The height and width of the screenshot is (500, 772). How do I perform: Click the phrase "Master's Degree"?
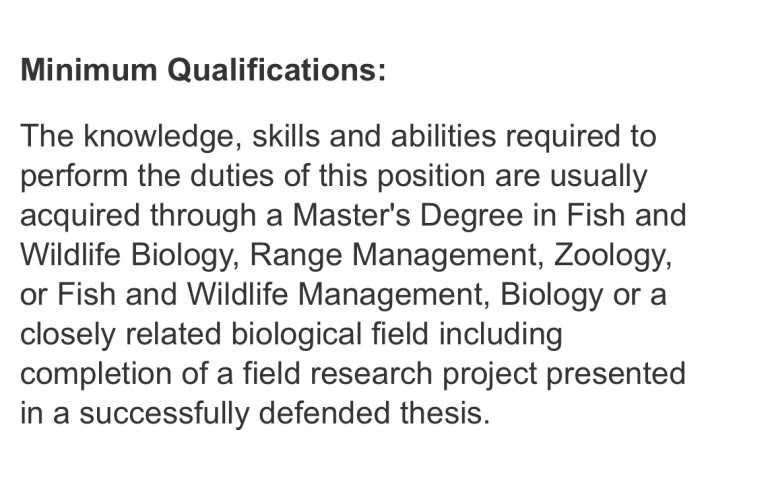click(x=408, y=216)
